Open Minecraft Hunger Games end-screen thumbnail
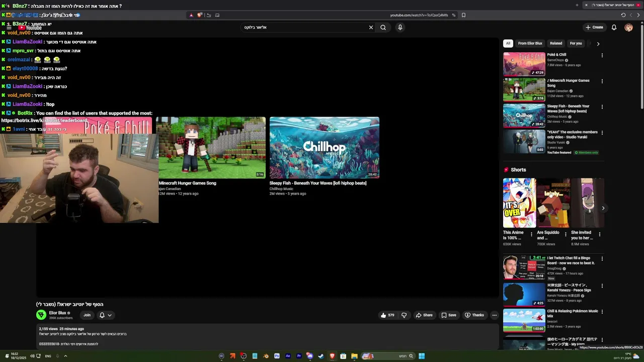644x362 pixels. pyautogui.click(x=211, y=148)
